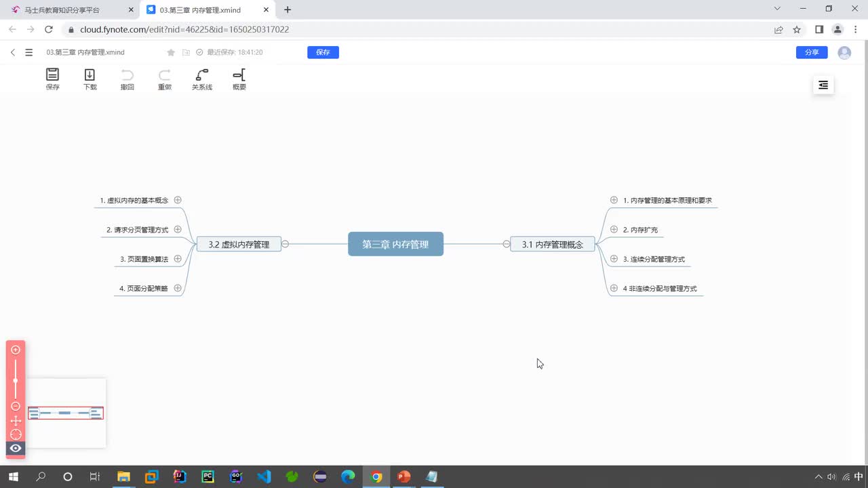Expand 1. 虚拟内存的基本概念 node
The width and height of the screenshot is (868, 488).
pyautogui.click(x=178, y=200)
